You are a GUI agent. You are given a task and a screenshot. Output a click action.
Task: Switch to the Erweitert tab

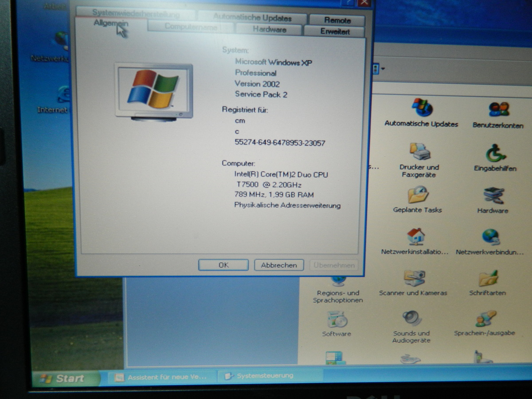(335, 31)
